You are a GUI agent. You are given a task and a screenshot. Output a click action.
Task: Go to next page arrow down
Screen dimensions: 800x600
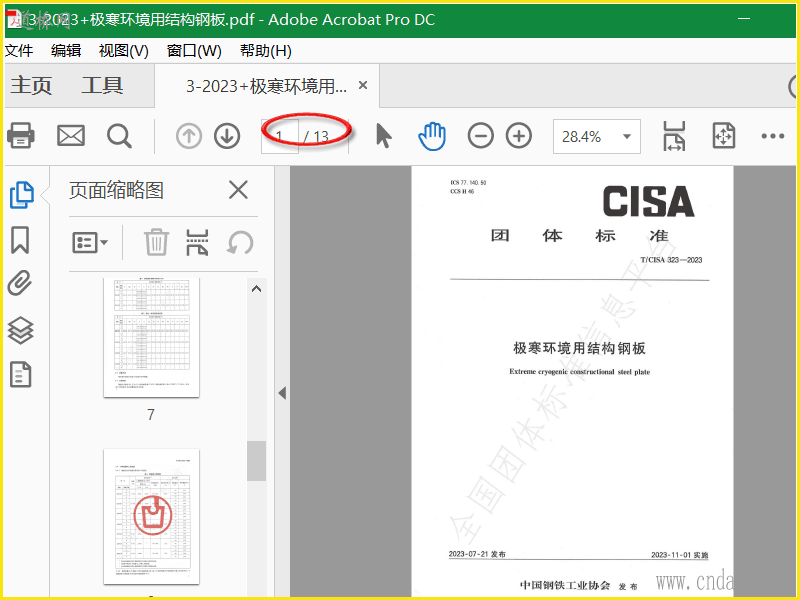coord(227,136)
